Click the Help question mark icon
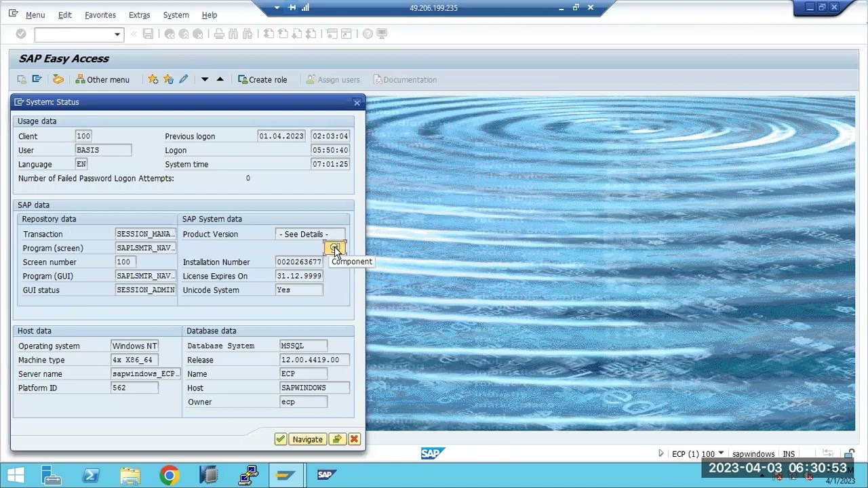The width and height of the screenshot is (868, 488). [x=368, y=34]
